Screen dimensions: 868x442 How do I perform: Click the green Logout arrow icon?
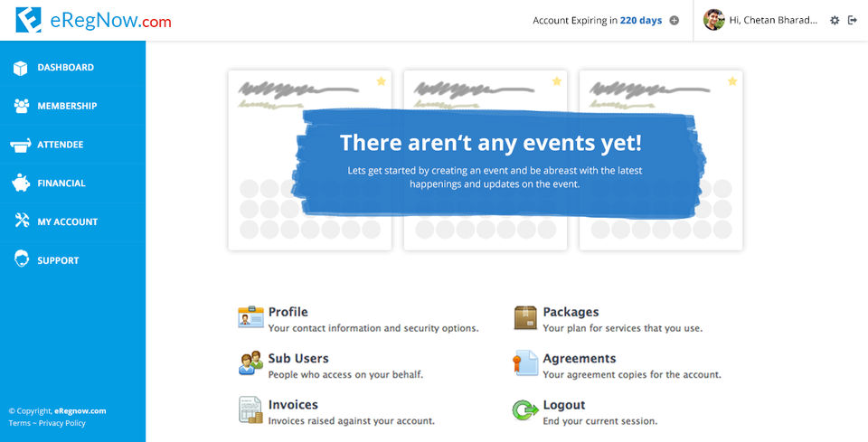click(525, 410)
